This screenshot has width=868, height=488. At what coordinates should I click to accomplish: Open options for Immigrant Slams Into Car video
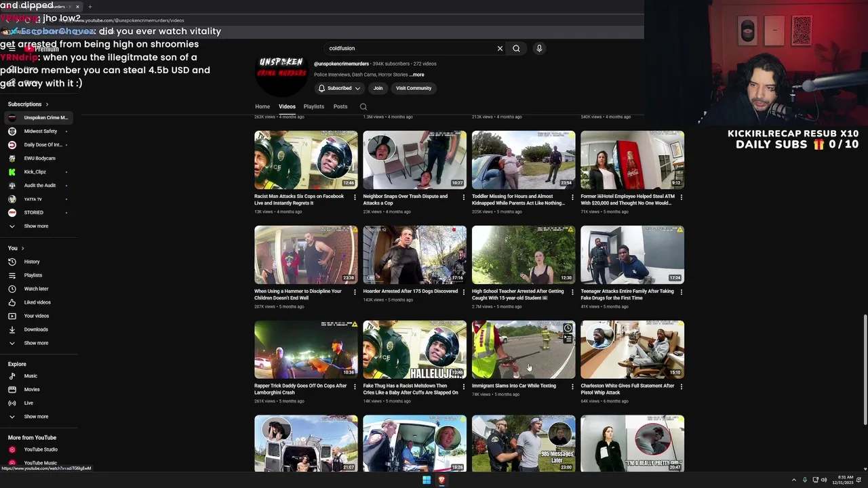click(x=572, y=387)
